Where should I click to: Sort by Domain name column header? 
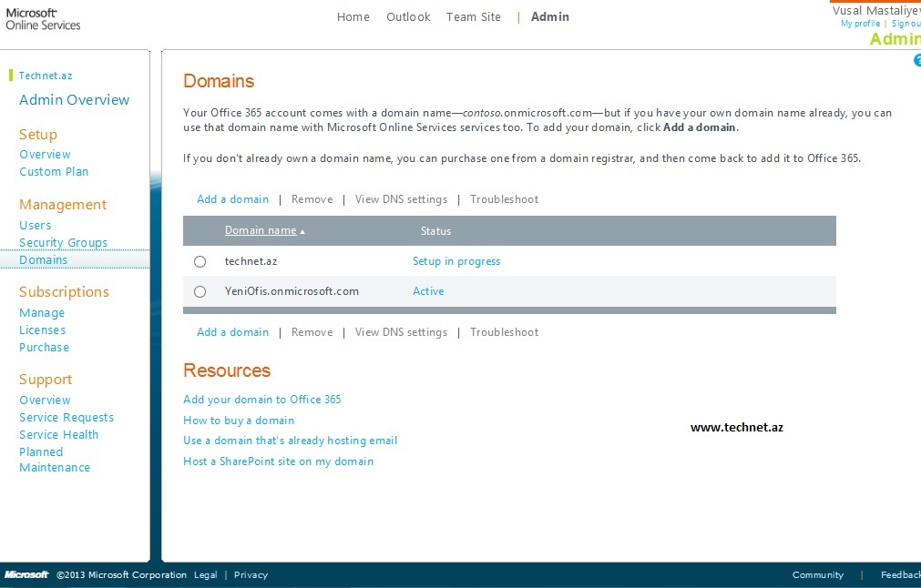tap(261, 231)
